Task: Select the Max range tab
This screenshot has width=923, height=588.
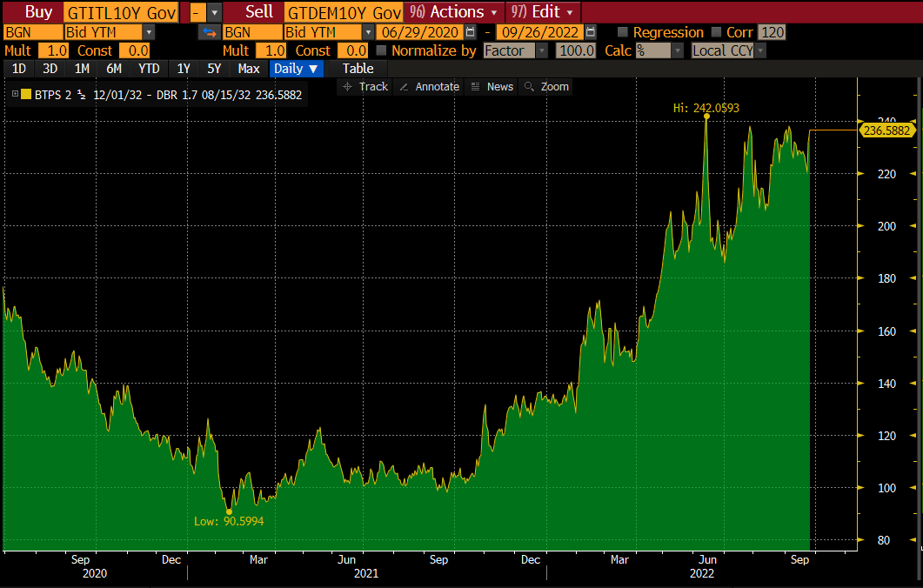Action: 249,69
